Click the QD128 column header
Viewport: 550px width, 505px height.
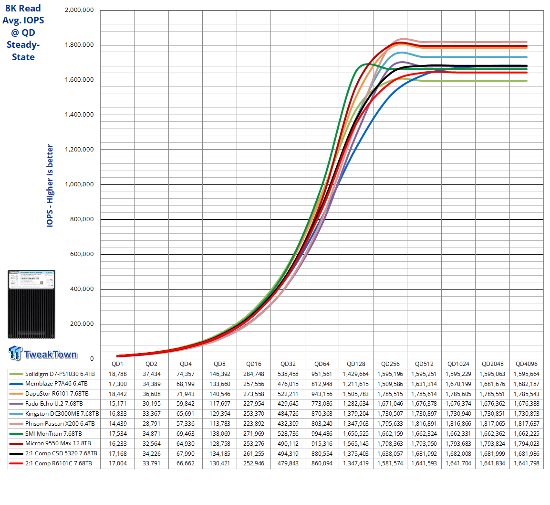(356, 364)
